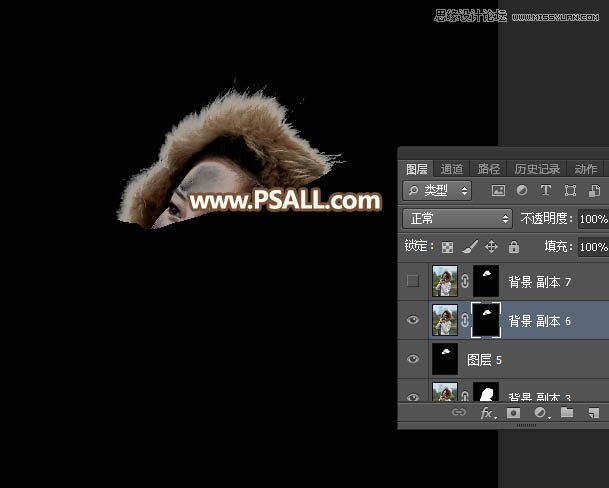Lock transparent pixels checkerboard icon

click(x=447, y=247)
